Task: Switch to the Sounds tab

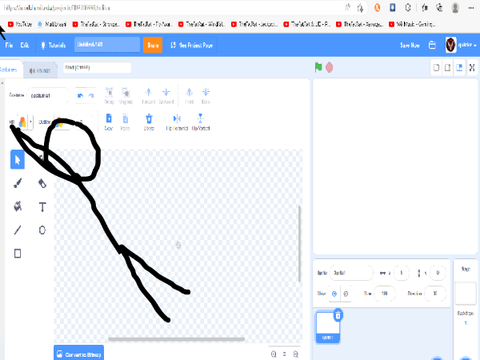Action: pos(40,70)
